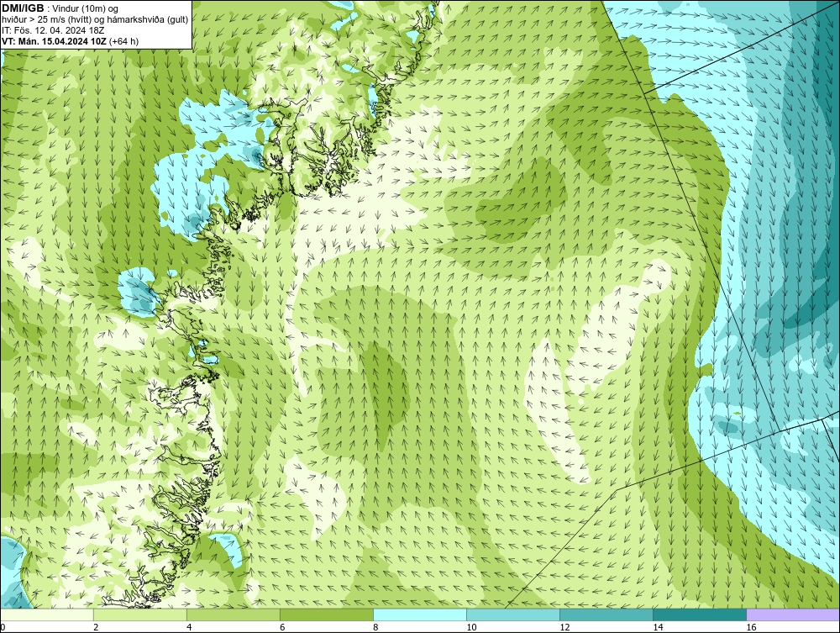Click the legend label '8'
Image resolution: width=840 pixels, height=633 pixels.
[x=375, y=627]
